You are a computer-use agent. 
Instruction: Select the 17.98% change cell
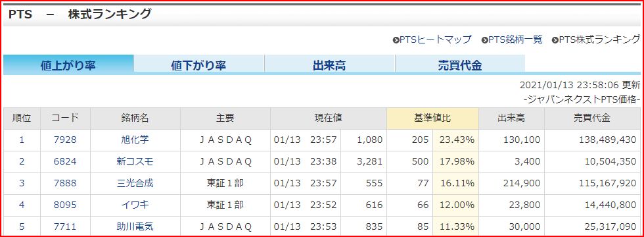[457, 162]
